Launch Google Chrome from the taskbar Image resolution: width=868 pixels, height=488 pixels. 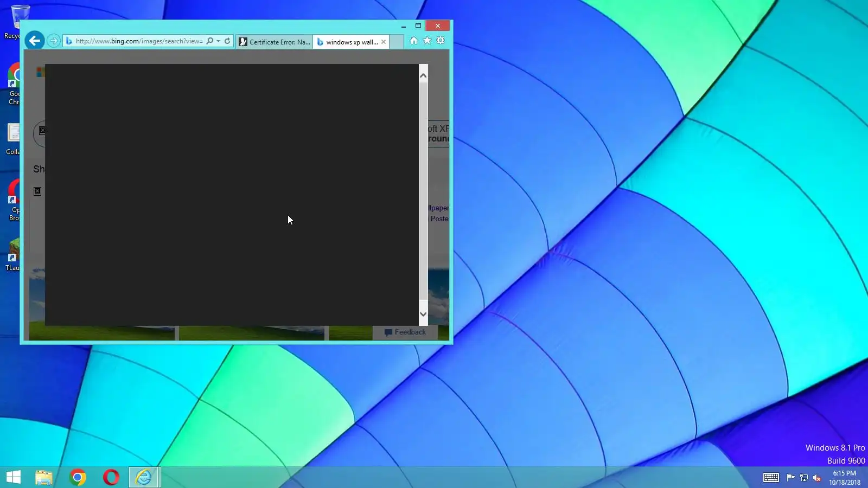tap(78, 477)
